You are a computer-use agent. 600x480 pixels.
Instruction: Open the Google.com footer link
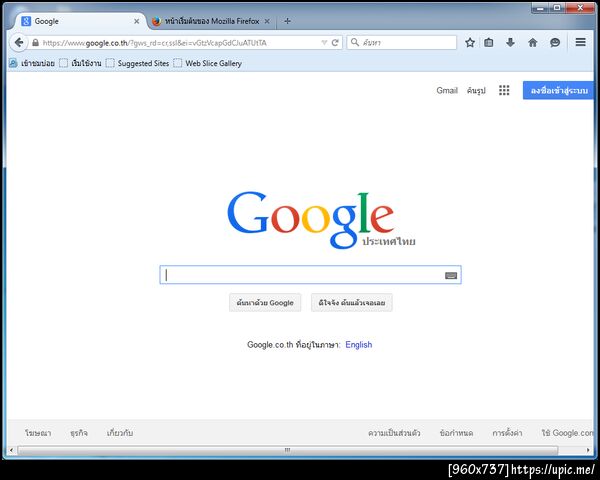(x=567, y=433)
